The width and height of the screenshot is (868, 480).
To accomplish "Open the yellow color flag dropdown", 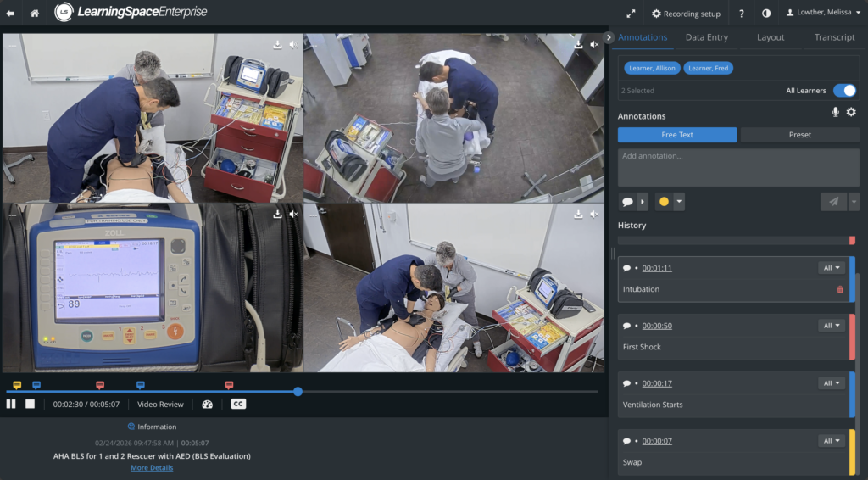I will pos(679,202).
